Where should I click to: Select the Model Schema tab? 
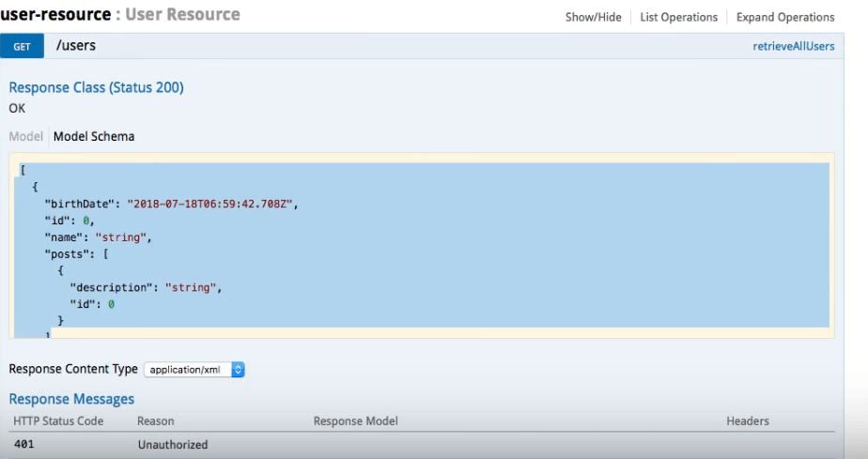[x=94, y=136]
